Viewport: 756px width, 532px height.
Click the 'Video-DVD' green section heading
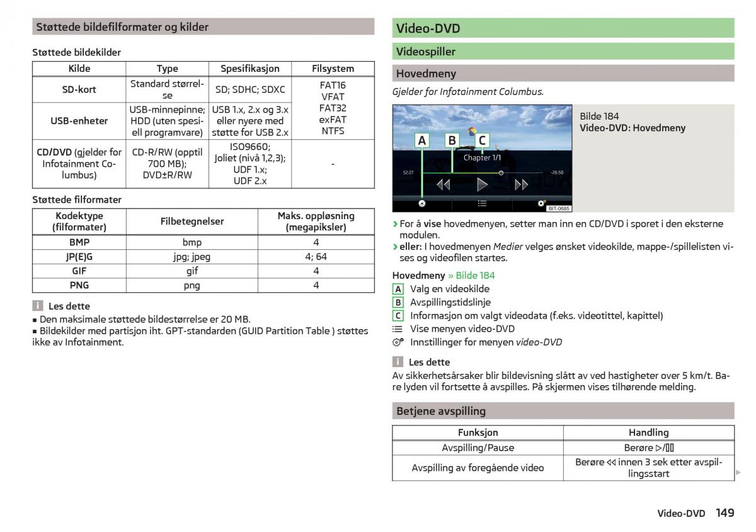click(x=563, y=28)
